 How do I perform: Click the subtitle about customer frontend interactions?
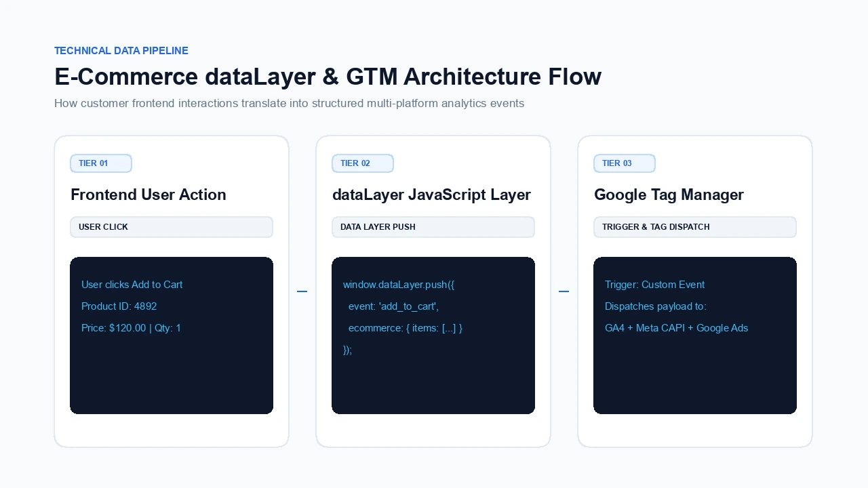289,104
